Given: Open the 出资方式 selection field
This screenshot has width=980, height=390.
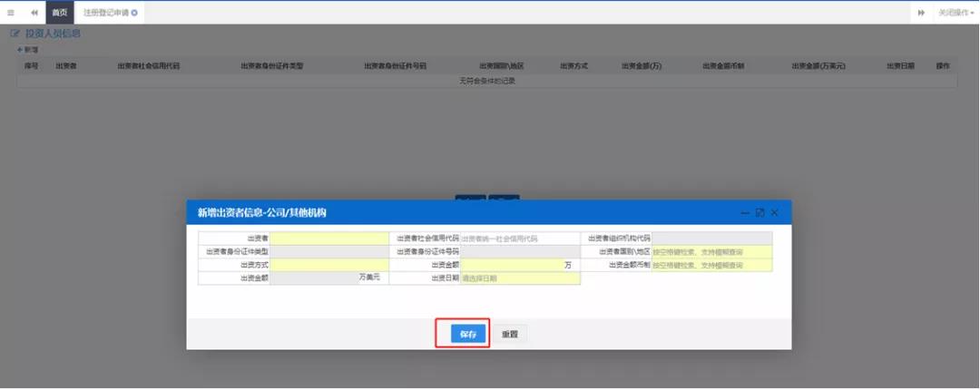Looking at the screenshot, I should 329,265.
